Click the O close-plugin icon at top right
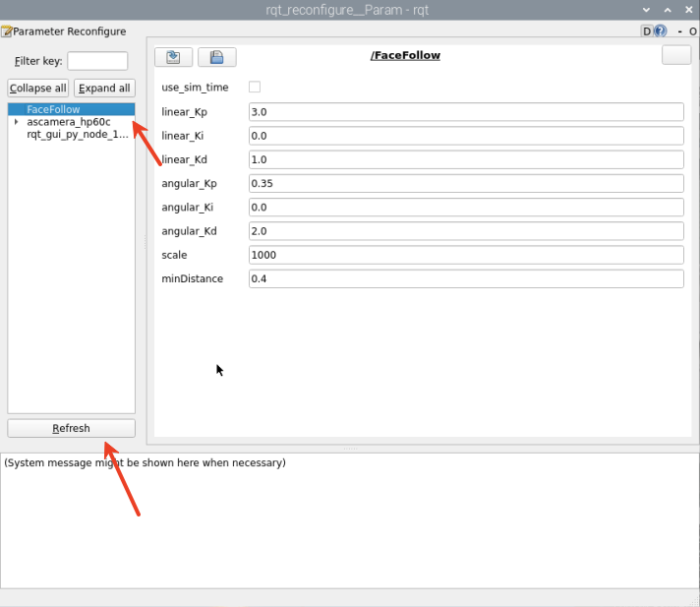The image size is (700, 607). [691, 31]
